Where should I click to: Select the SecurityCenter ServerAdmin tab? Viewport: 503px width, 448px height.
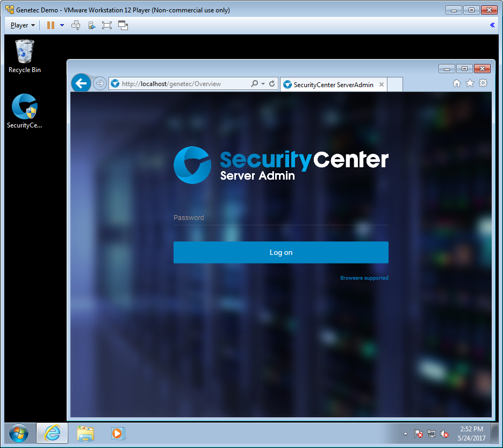334,85
